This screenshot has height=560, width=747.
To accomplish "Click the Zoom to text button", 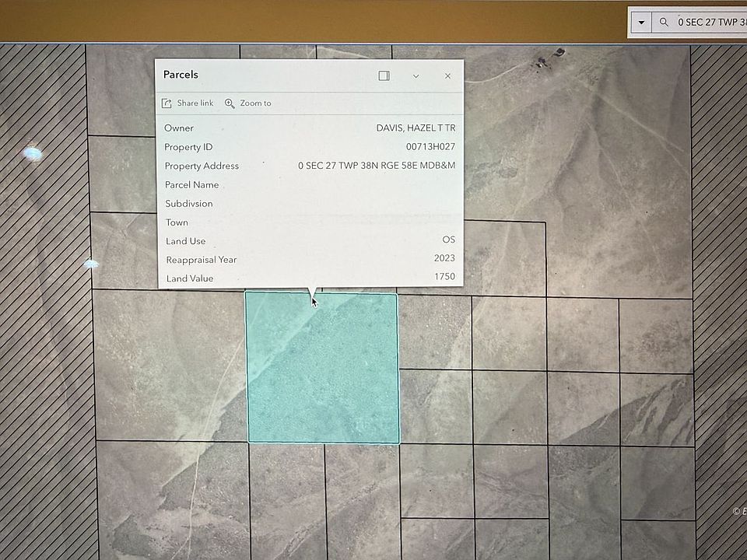I will coord(255,103).
